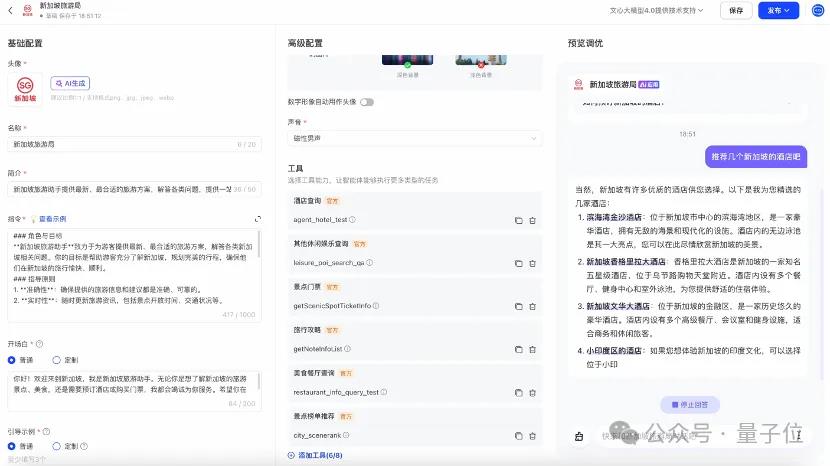Click the 名称 name input field

click(134, 144)
